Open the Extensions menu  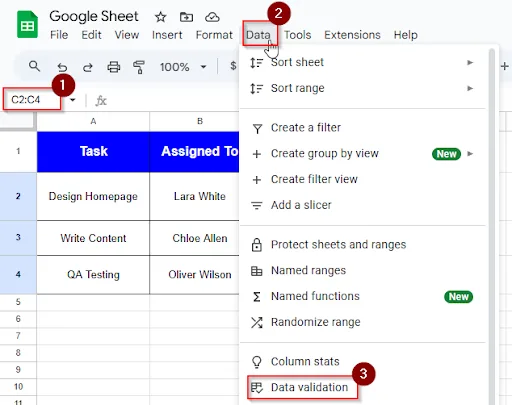tap(352, 35)
